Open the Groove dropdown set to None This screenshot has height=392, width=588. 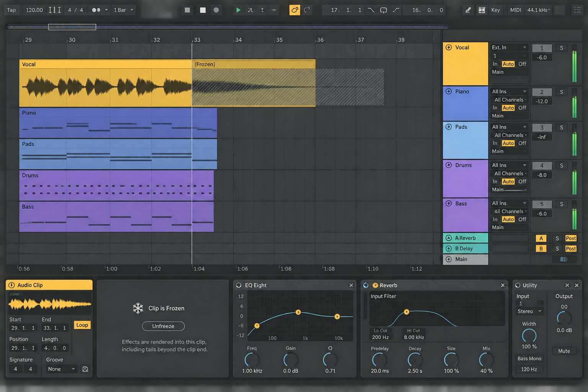click(x=61, y=369)
